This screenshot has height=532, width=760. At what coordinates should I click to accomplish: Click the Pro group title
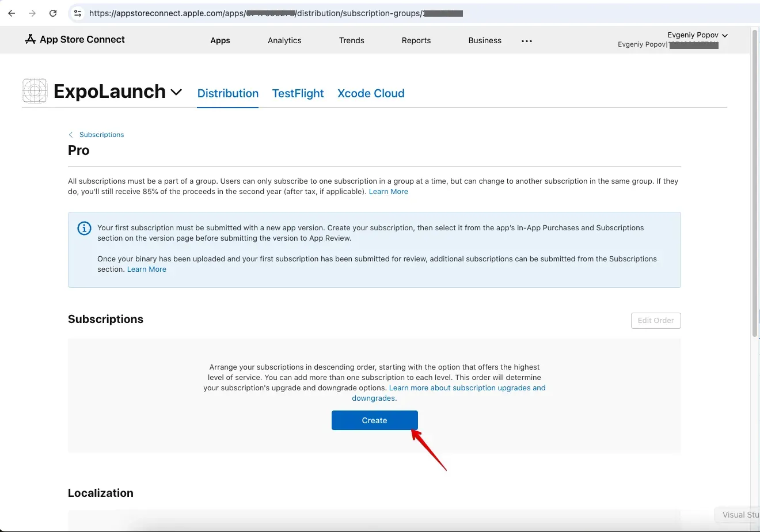(x=79, y=150)
